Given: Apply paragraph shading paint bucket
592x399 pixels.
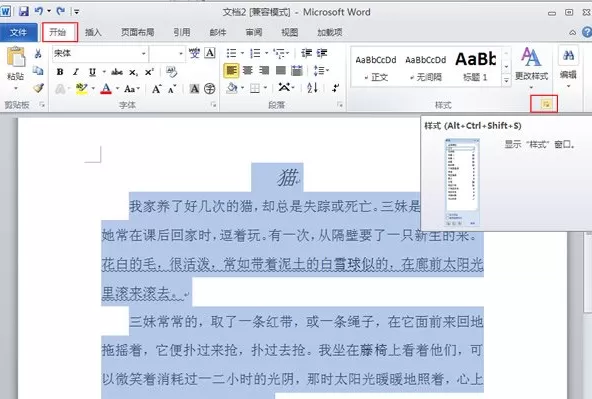Looking at the screenshot, I should 232,88.
